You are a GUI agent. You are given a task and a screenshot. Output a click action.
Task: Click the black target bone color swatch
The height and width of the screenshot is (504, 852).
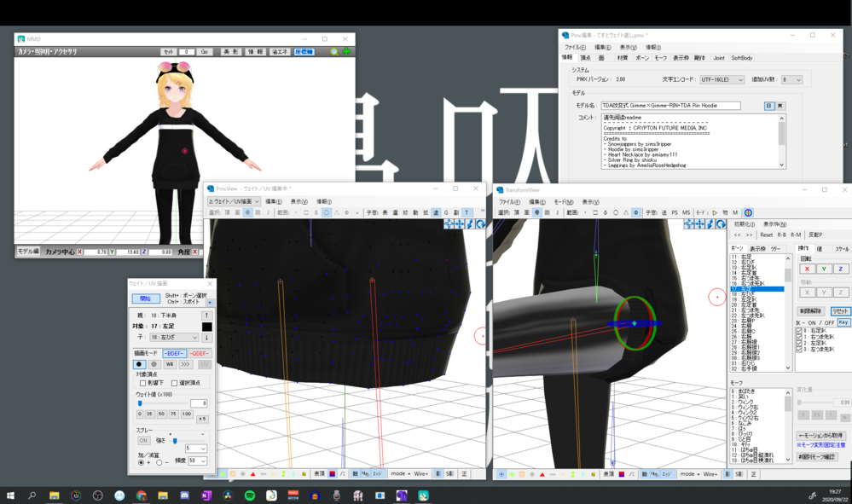[x=206, y=327]
